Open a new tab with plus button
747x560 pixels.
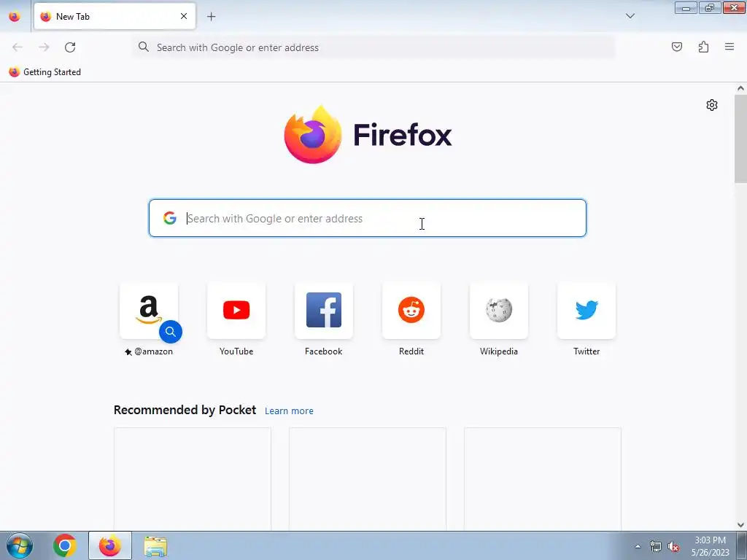point(211,17)
